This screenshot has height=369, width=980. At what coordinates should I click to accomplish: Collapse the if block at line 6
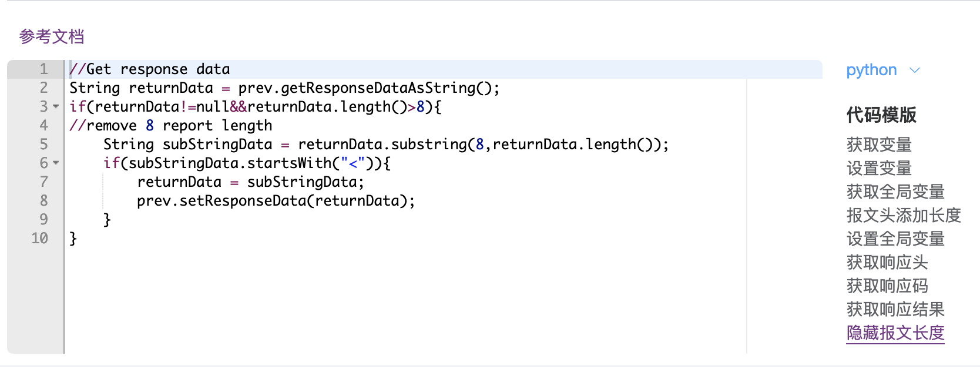(x=55, y=163)
